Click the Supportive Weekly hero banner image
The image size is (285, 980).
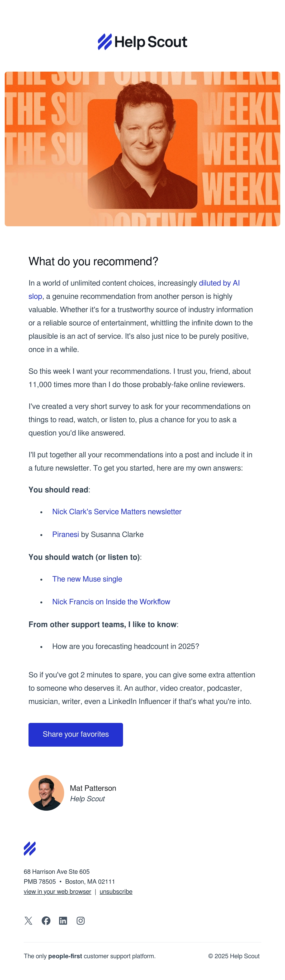[142, 149]
